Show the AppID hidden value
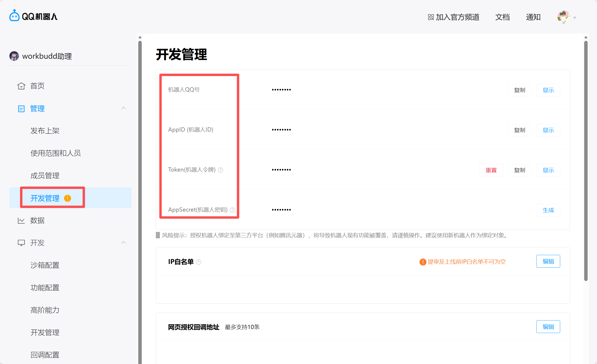The width and height of the screenshot is (597, 364). pyautogui.click(x=548, y=130)
